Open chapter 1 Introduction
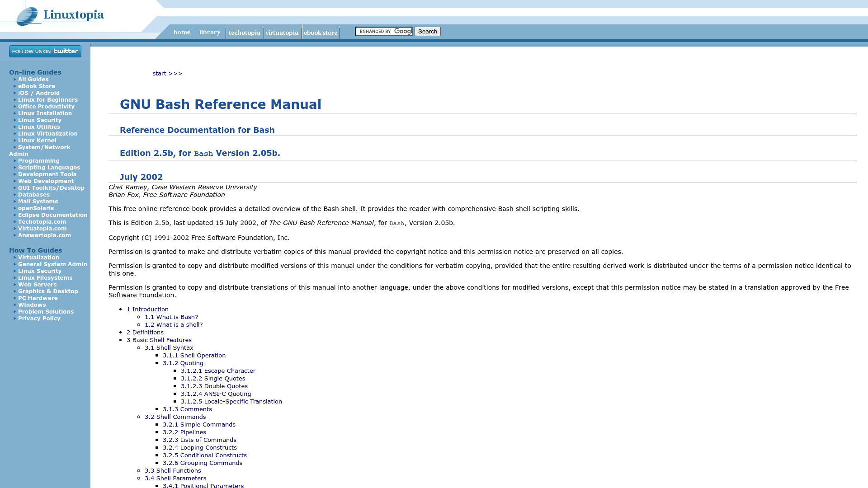Screen dimensions: 868x488 click(148, 309)
